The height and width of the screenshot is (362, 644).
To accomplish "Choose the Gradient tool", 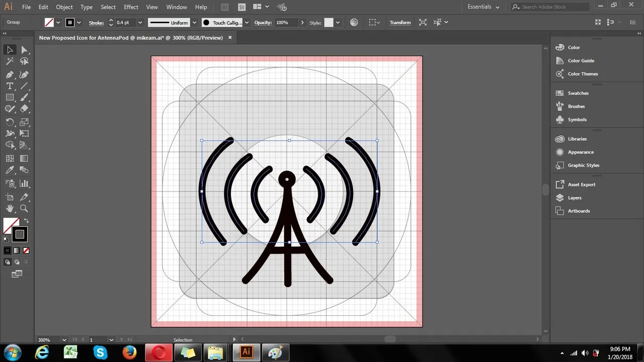I will pos(24,158).
